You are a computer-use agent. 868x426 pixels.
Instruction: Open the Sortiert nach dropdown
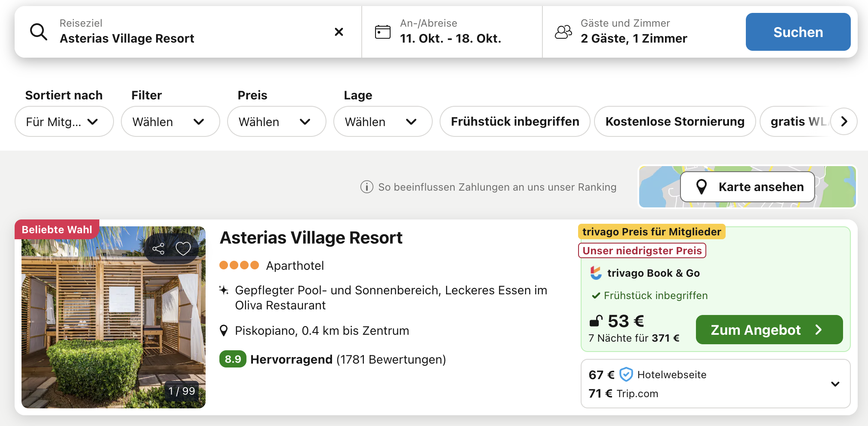coord(64,122)
